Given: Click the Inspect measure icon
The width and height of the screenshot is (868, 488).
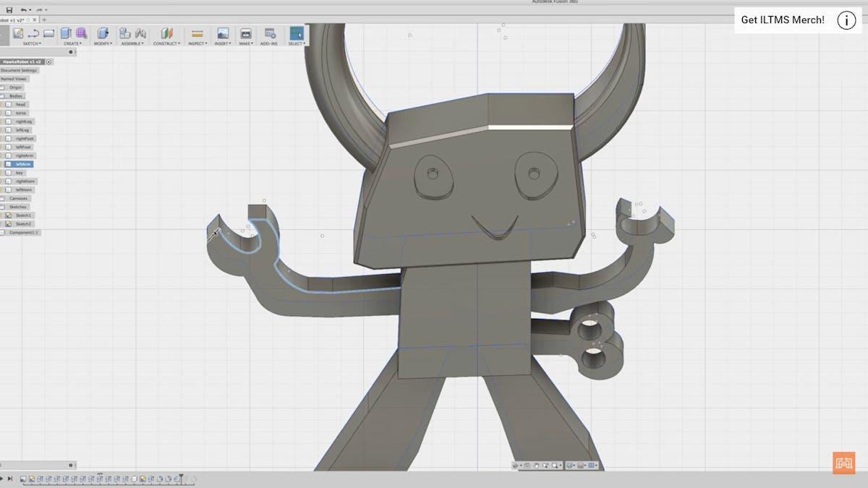Looking at the screenshot, I should (x=197, y=33).
